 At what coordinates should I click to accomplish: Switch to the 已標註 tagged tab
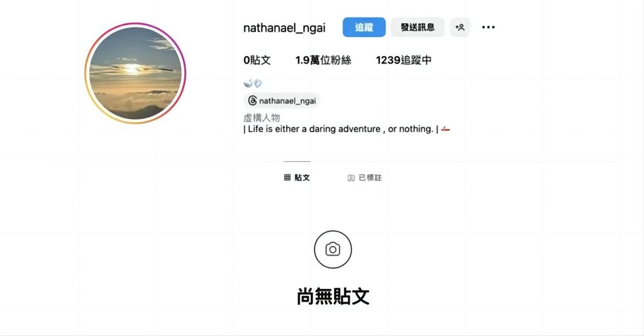[365, 177]
